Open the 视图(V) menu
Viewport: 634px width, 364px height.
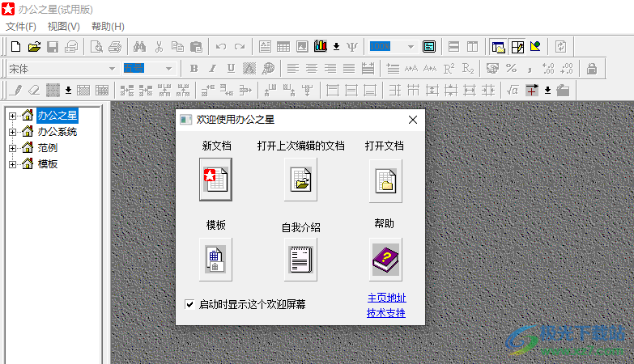pos(63,27)
